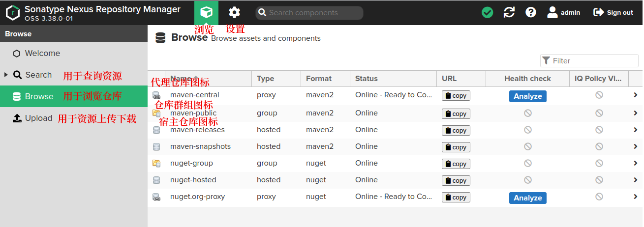This screenshot has width=644, height=227.
Task: Click the green system status checkmark icon
Action: click(487, 13)
